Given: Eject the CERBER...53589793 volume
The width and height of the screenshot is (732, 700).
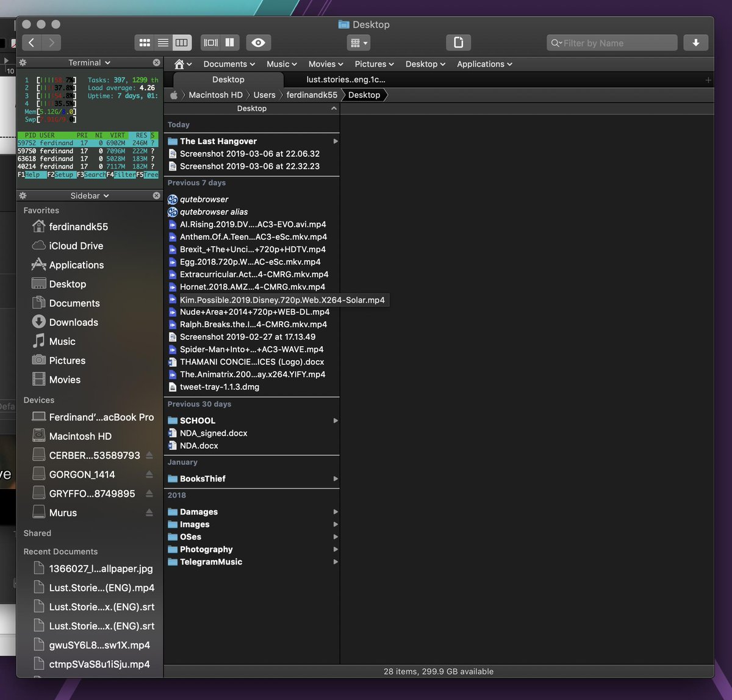Looking at the screenshot, I should tap(149, 455).
